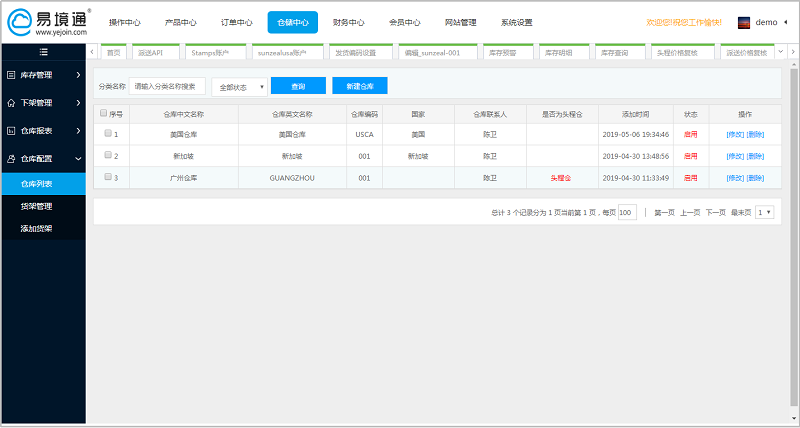Click the 仓库配置 user icon

point(11,159)
